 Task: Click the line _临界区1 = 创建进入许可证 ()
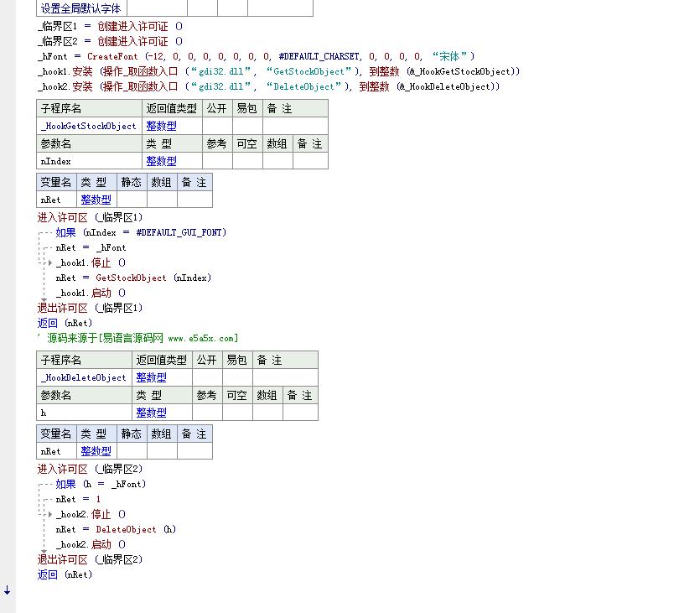111,26
